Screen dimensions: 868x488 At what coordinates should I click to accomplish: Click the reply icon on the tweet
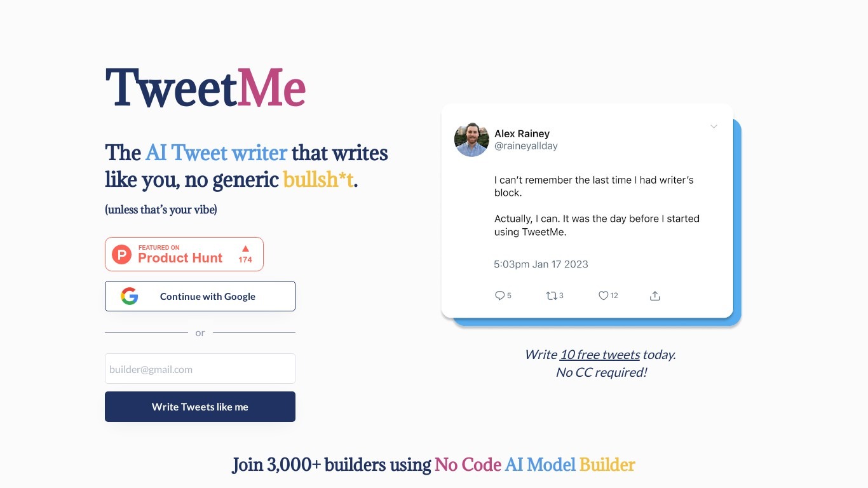pos(499,295)
